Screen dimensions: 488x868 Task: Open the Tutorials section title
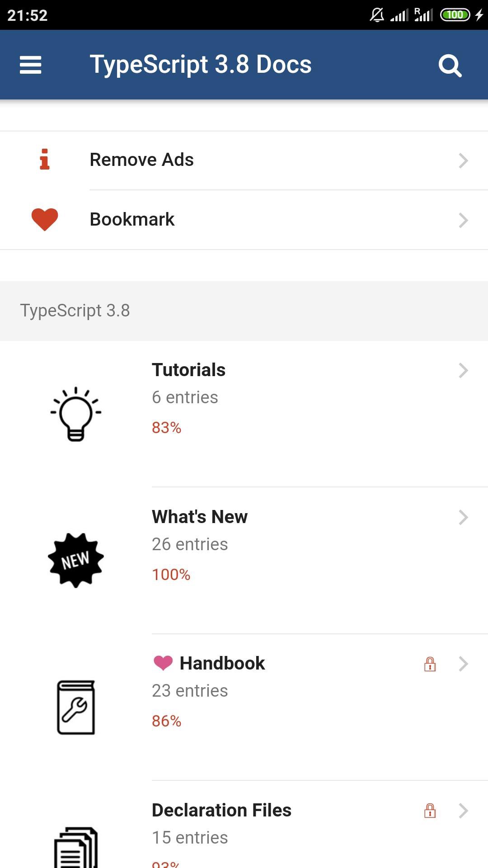click(188, 370)
